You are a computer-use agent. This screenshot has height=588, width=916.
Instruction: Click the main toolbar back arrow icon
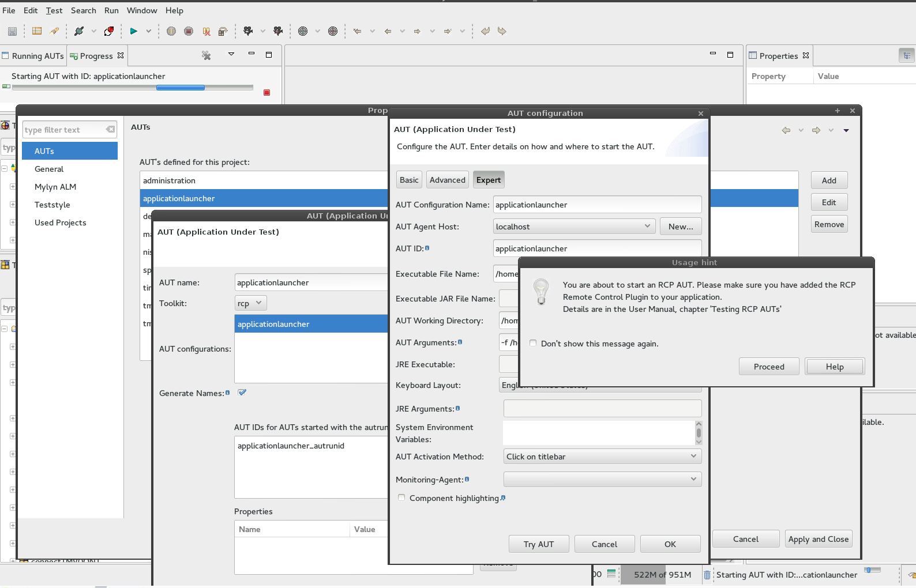388,31
